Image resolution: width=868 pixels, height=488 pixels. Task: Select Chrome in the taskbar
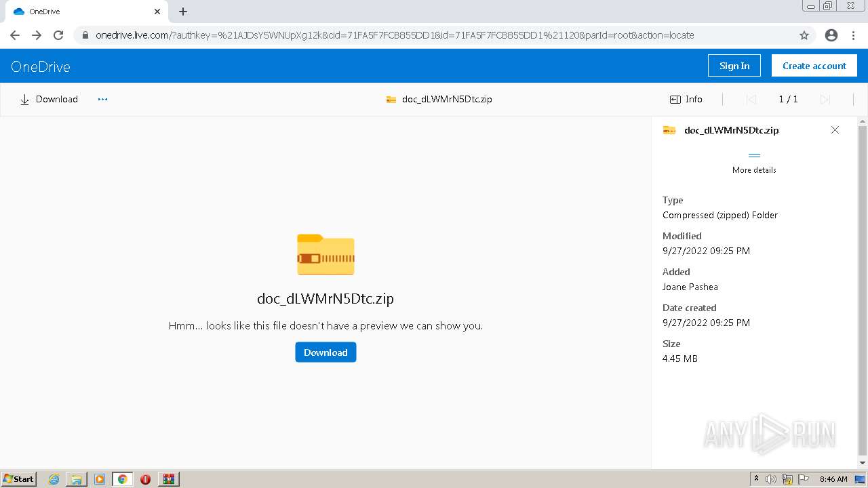pos(123,479)
